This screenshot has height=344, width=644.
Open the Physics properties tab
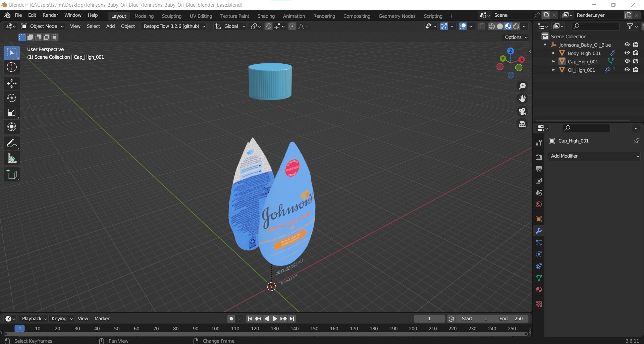pyautogui.click(x=539, y=254)
